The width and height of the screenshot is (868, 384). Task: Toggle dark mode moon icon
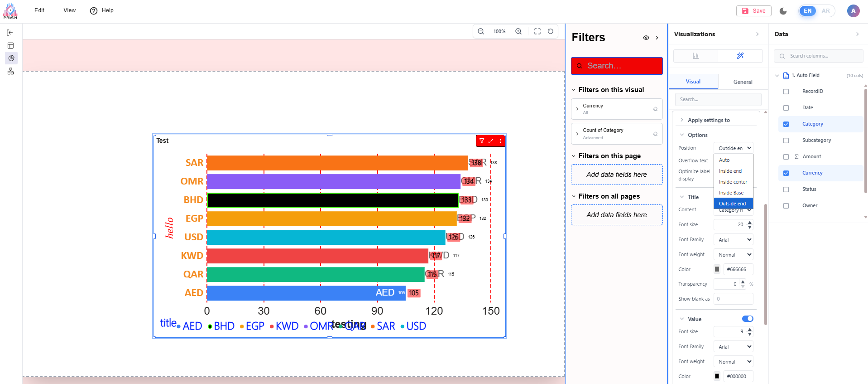pos(783,11)
